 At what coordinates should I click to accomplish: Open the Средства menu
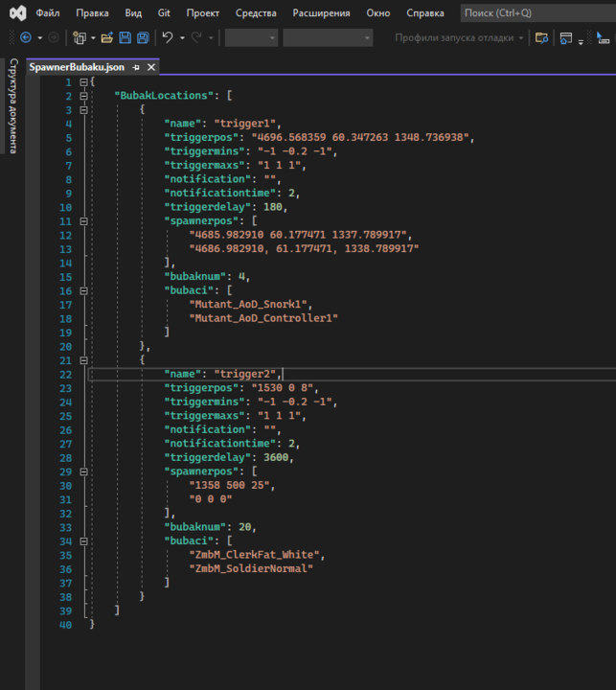point(256,13)
